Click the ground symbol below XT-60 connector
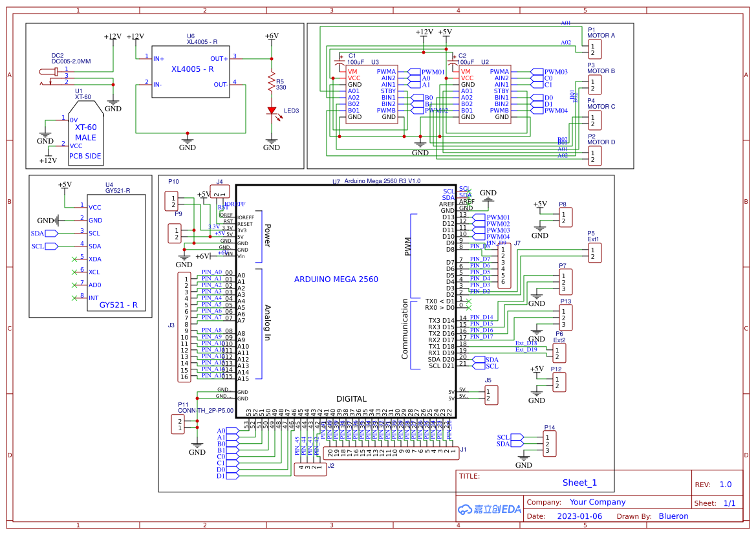The image size is (756, 535). click(45, 134)
